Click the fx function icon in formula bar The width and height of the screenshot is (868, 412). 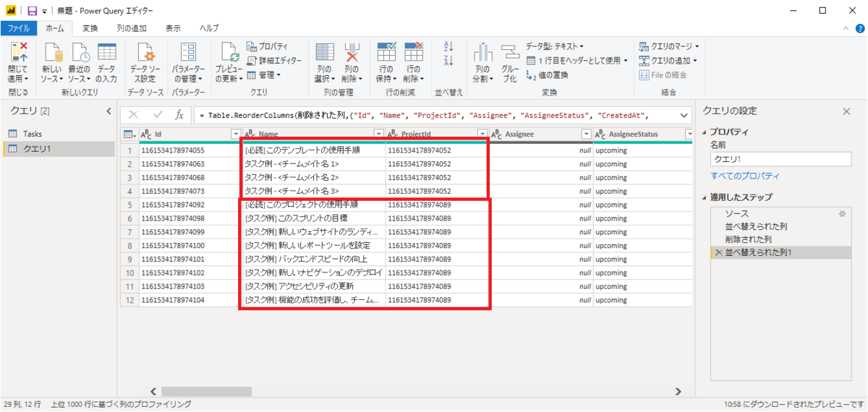point(179,115)
